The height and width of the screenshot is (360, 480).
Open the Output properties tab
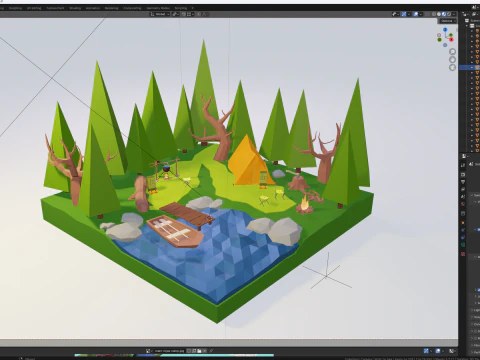tap(463, 182)
